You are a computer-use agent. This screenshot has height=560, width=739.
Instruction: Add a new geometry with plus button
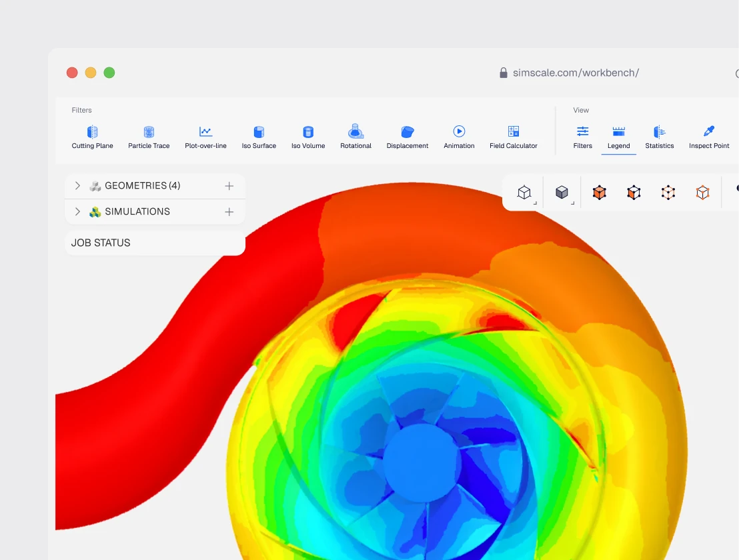[229, 186]
